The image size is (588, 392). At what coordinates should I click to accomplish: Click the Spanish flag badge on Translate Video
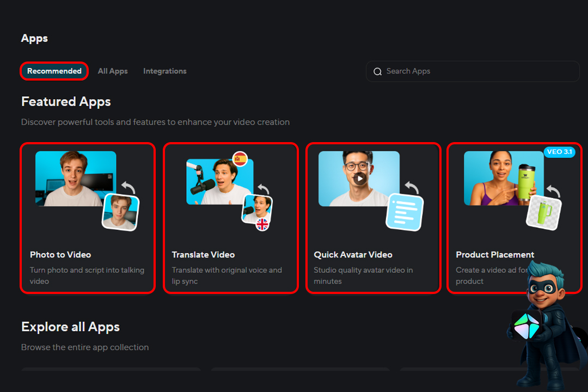(x=240, y=159)
